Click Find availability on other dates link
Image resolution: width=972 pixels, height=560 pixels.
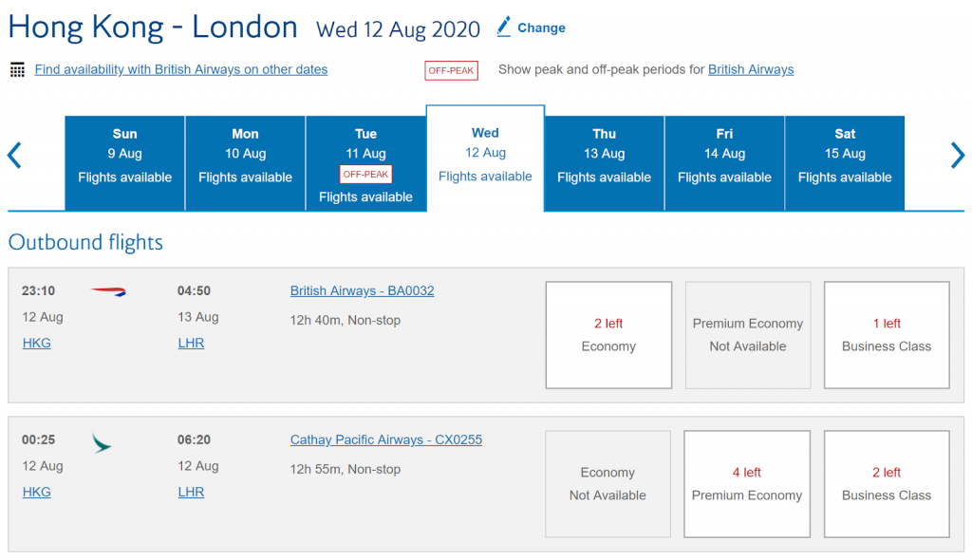(x=181, y=69)
